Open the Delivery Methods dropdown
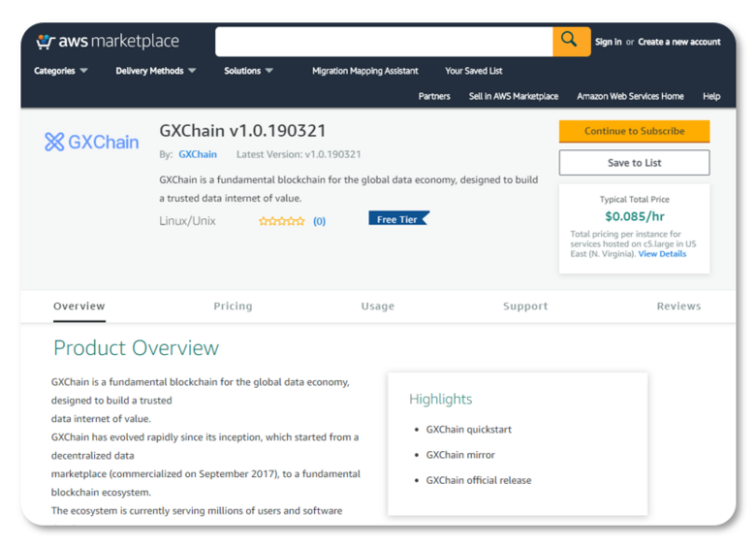This screenshot has width=756, height=548. [x=155, y=71]
